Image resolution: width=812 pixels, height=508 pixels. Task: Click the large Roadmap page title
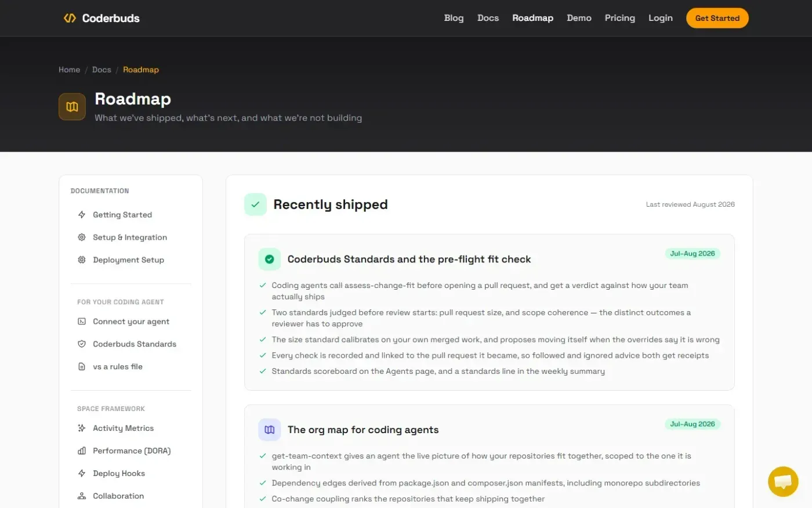pyautogui.click(x=133, y=99)
